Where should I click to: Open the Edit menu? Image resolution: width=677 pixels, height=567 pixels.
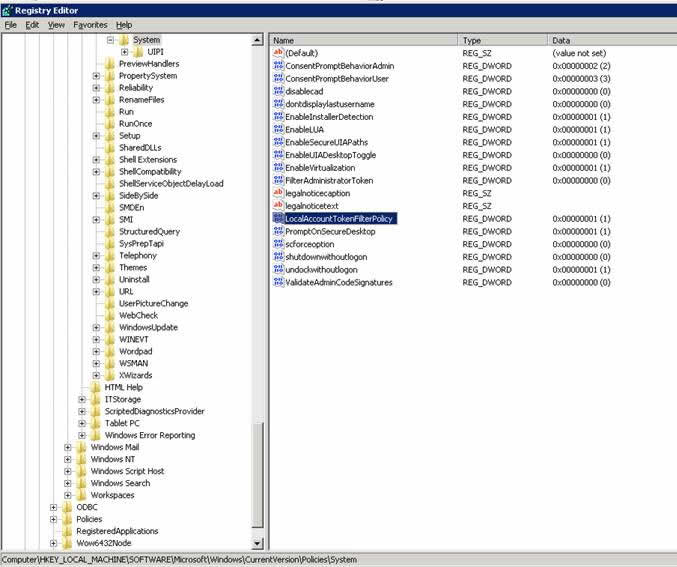32,24
